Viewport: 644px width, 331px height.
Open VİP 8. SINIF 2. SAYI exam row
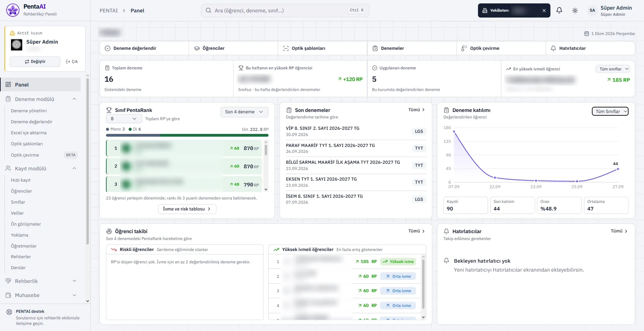pyautogui.click(x=356, y=132)
